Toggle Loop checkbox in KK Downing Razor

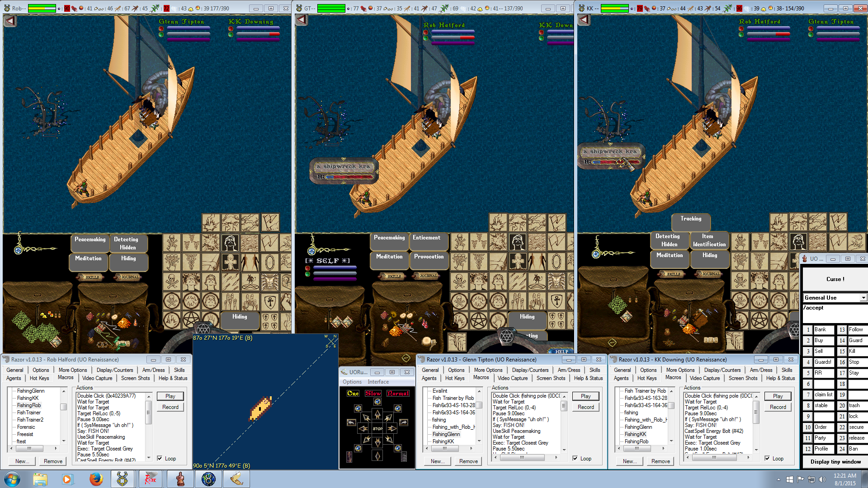coord(767,458)
